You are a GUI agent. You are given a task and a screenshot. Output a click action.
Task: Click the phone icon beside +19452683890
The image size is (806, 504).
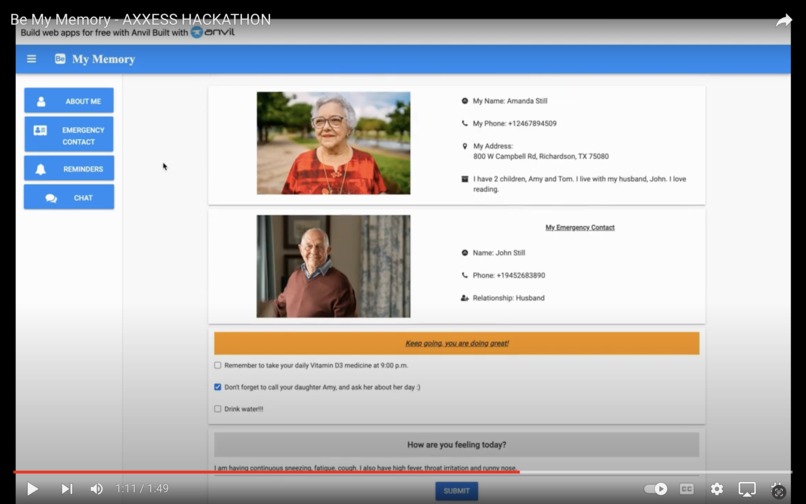coord(465,275)
